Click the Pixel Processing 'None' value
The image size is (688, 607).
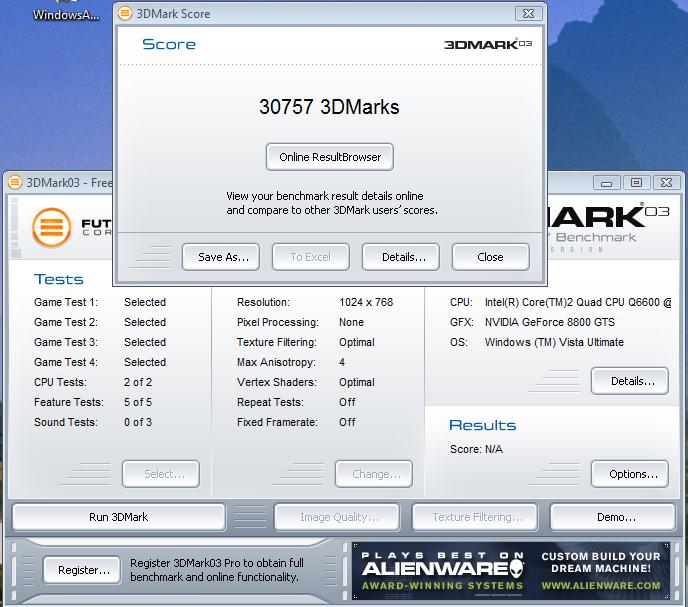click(351, 322)
